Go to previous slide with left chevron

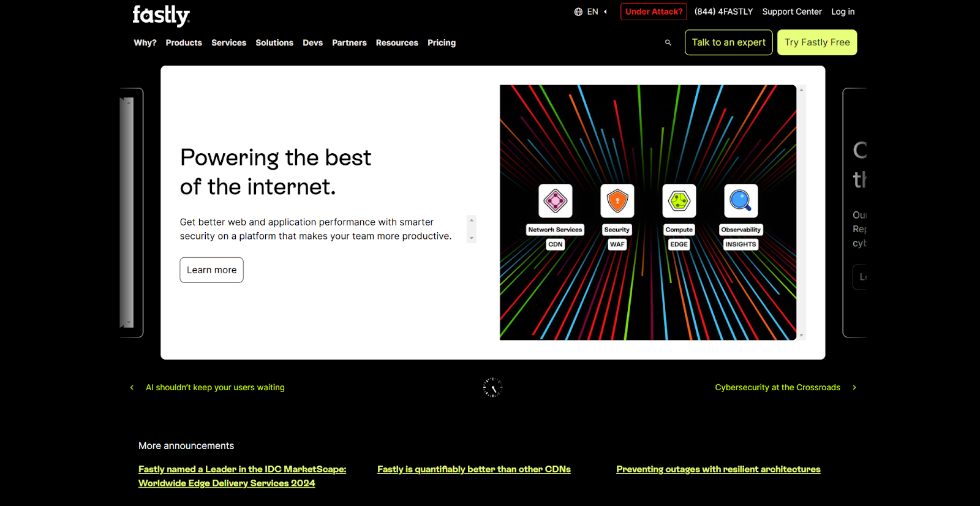[132, 388]
